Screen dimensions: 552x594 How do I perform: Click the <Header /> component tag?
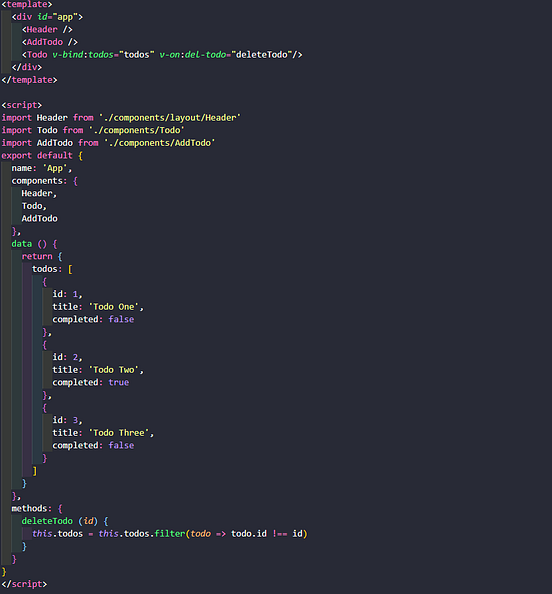[x=47, y=30]
